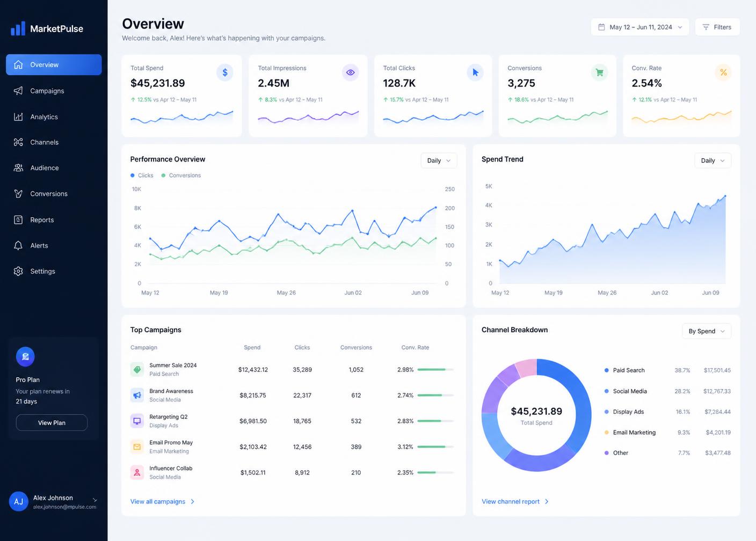Open the May 12 – Jun 11, 2024 date dropdown
Screen dimensions: 756x541
pos(640,27)
